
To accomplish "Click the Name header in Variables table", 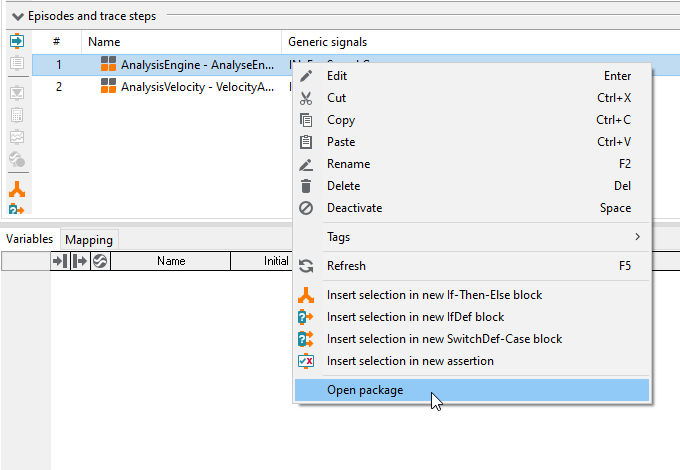I will point(171,261).
